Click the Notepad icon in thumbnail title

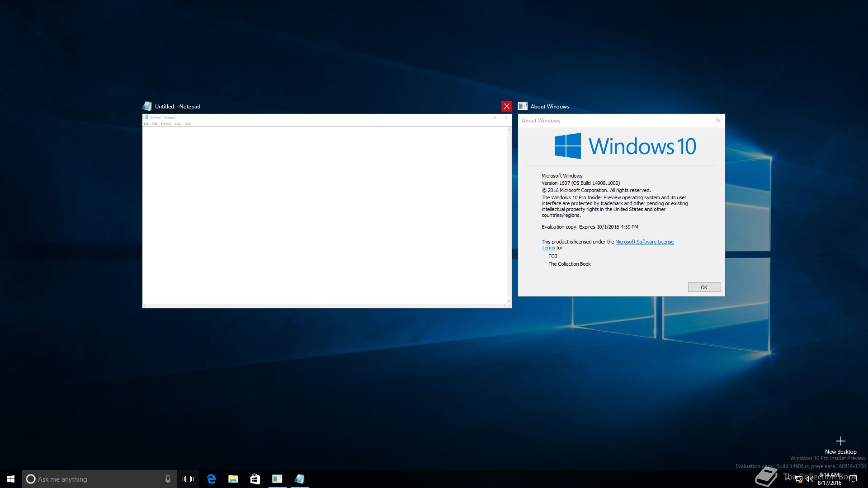(147, 106)
